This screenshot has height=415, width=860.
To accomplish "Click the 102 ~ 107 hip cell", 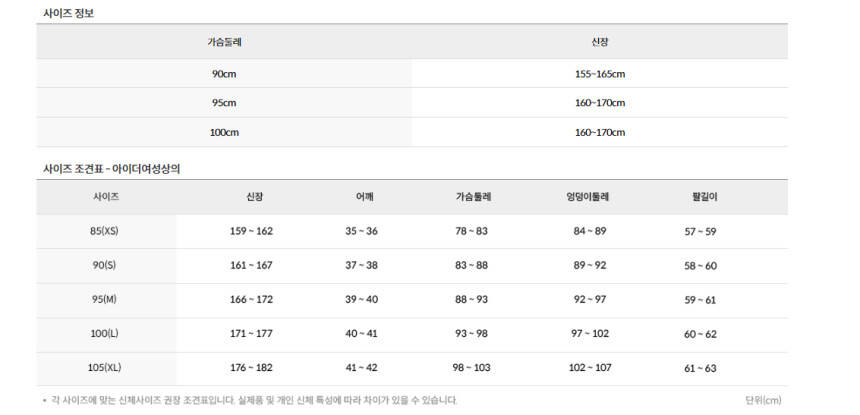I will pos(589,368).
